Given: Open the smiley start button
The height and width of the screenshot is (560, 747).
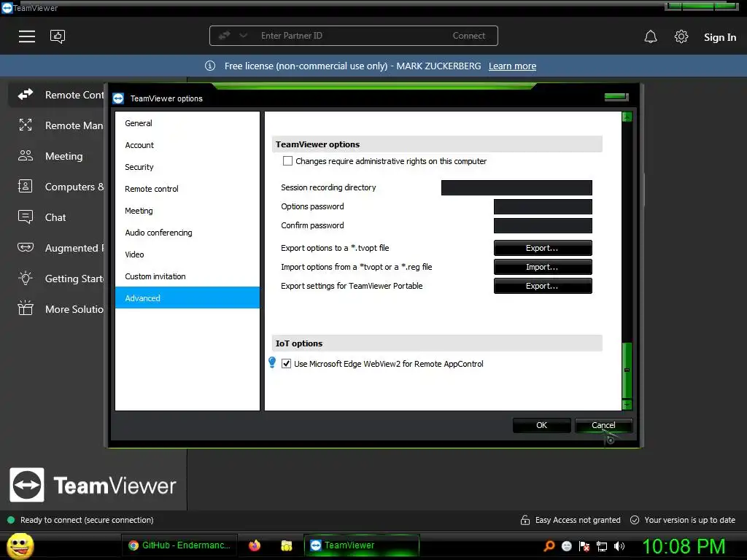Looking at the screenshot, I should 20,545.
